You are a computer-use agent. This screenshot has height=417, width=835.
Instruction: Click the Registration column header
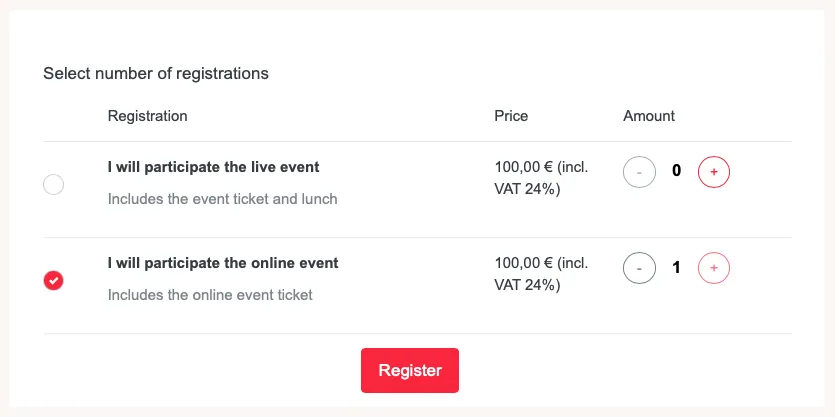(147, 116)
